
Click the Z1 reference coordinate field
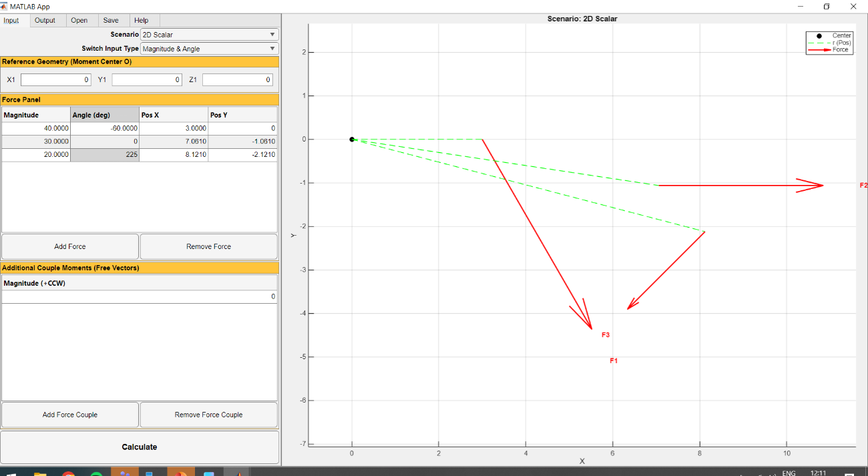(237, 79)
